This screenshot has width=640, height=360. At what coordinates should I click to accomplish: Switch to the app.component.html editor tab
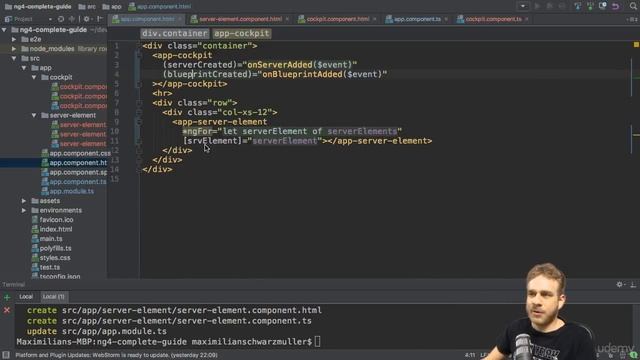pyautogui.click(x=147, y=19)
